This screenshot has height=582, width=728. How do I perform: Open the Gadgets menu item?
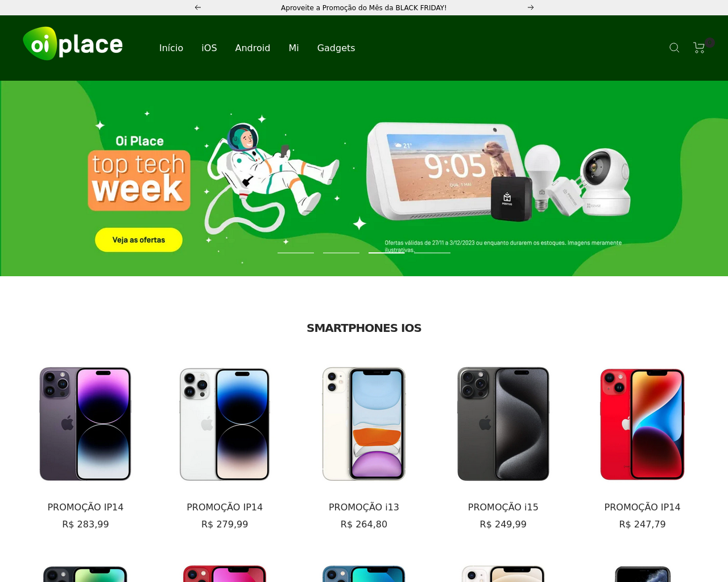[336, 48]
